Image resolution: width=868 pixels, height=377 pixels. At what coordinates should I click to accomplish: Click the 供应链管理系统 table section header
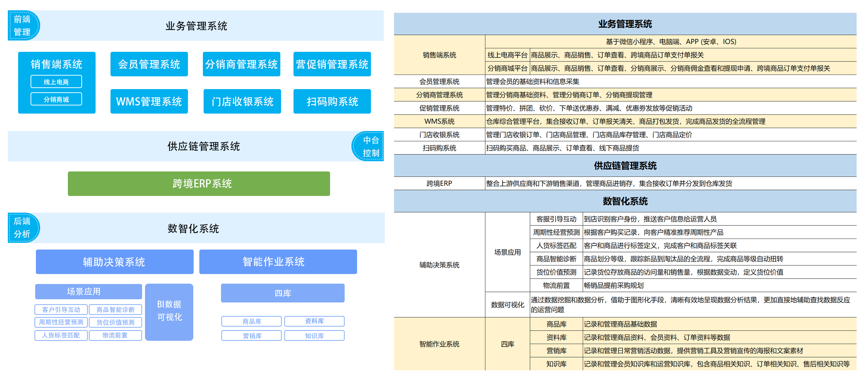click(625, 166)
